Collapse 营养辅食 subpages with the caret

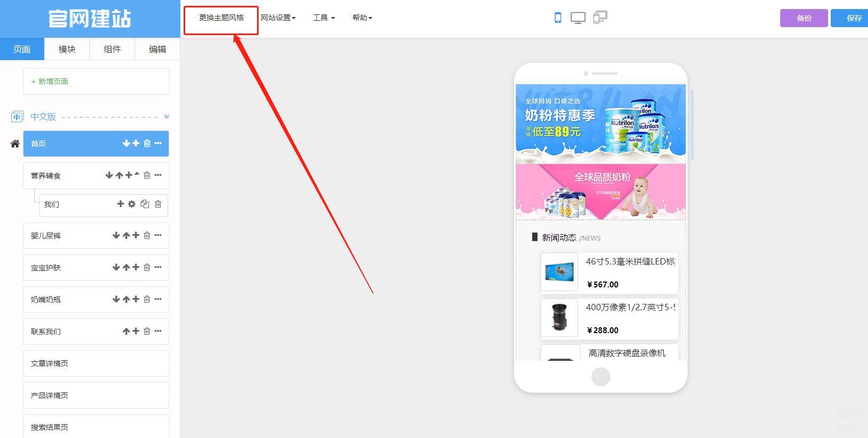(x=137, y=174)
